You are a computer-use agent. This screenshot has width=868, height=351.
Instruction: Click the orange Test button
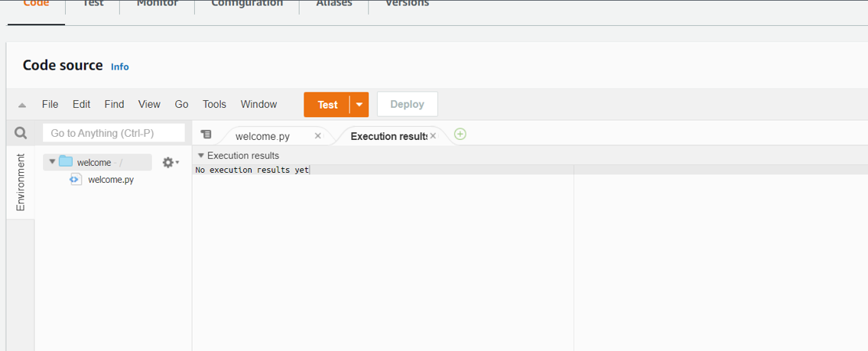click(x=327, y=105)
